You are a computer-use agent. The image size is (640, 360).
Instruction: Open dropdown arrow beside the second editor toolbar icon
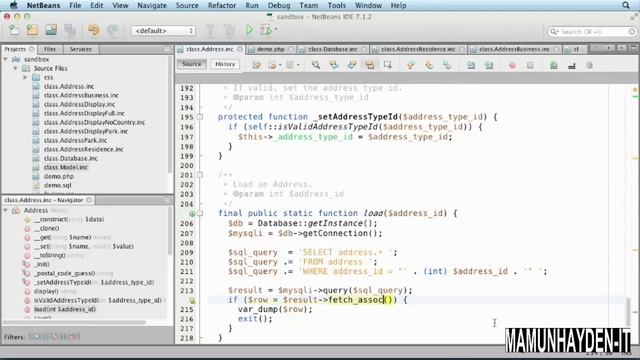coord(280,65)
